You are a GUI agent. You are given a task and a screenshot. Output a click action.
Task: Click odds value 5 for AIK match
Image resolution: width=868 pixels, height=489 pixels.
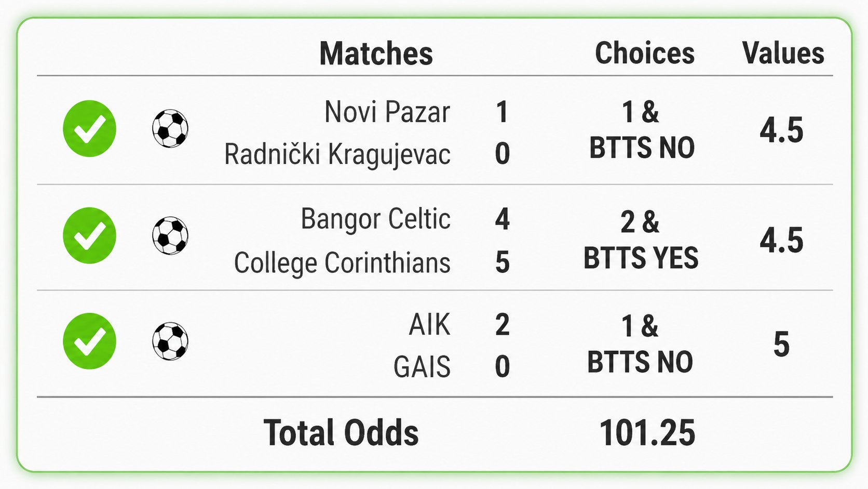click(x=781, y=344)
